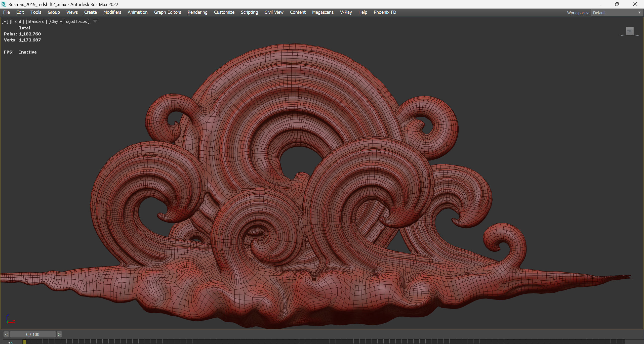Image resolution: width=644 pixels, height=344 pixels.
Task: Restore down the 3ds Max window
Action: [x=617, y=4]
